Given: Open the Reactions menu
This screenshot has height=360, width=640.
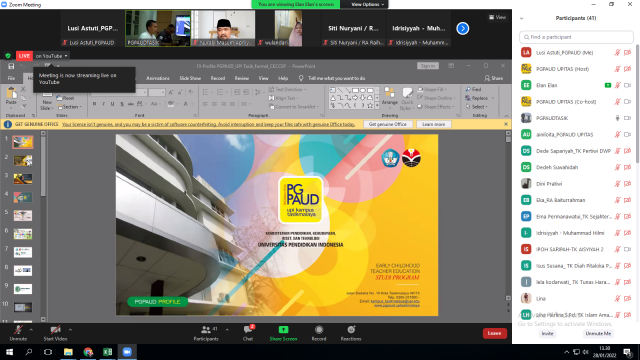Looking at the screenshot, I should [351, 333].
